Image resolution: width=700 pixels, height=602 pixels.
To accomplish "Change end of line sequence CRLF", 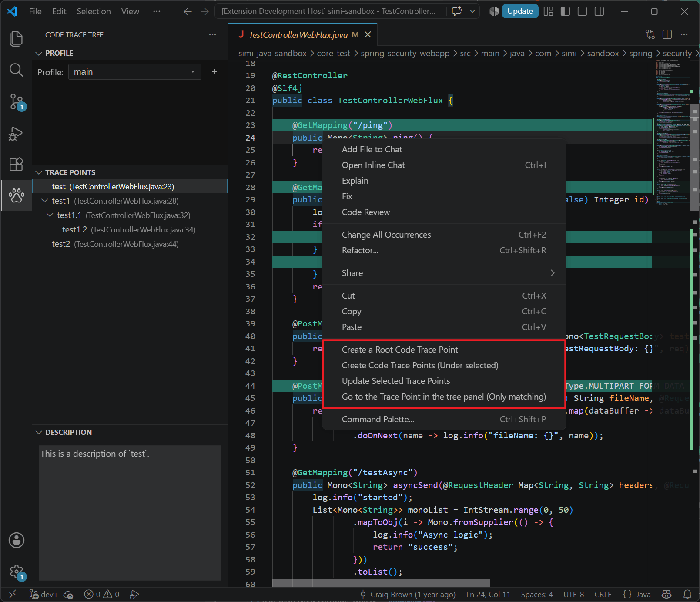I will (603, 594).
